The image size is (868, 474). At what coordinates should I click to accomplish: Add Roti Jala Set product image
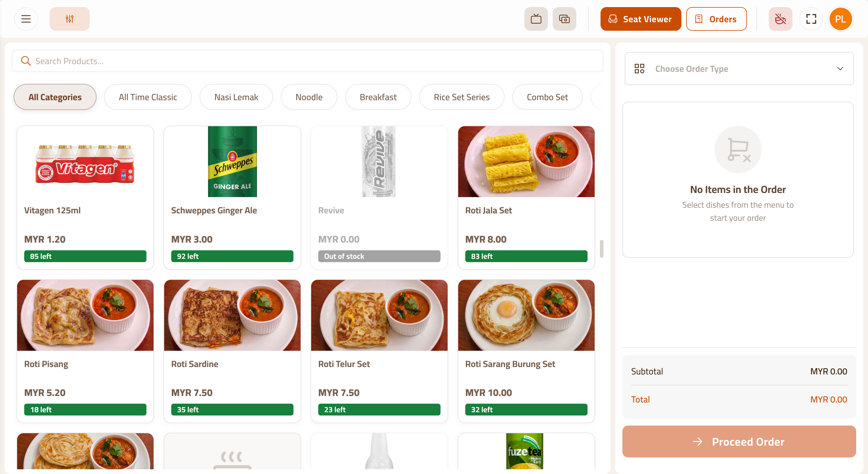coord(526,162)
